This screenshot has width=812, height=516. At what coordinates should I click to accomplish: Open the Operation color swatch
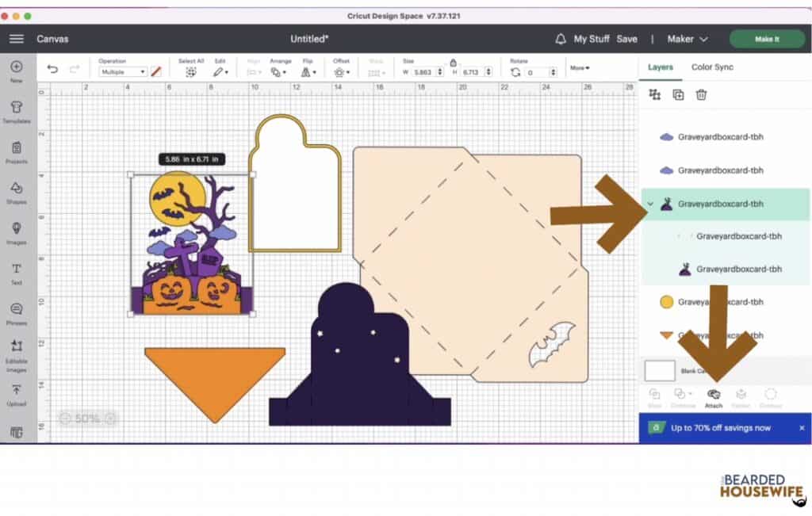pos(156,72)
